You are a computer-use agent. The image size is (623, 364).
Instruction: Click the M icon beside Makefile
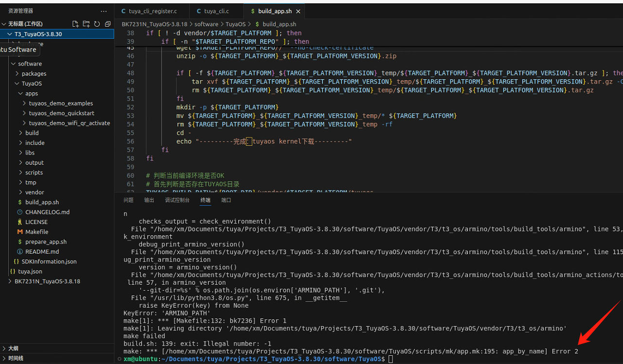point(20,232)
